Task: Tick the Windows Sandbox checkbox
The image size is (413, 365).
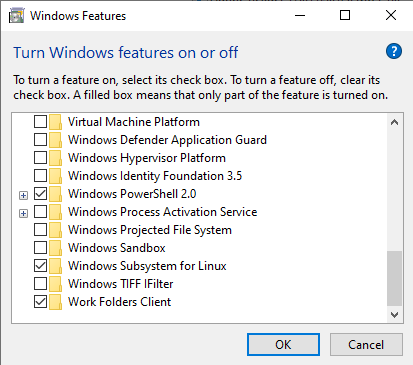Action: pyautogui.click(x=40, y=248)
